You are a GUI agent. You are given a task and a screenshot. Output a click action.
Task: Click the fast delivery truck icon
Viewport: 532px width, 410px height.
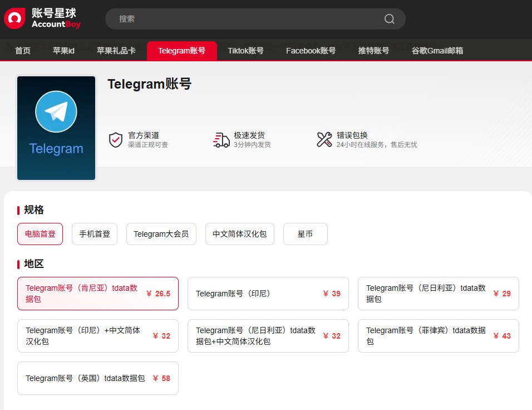click(x=221, y=140)
